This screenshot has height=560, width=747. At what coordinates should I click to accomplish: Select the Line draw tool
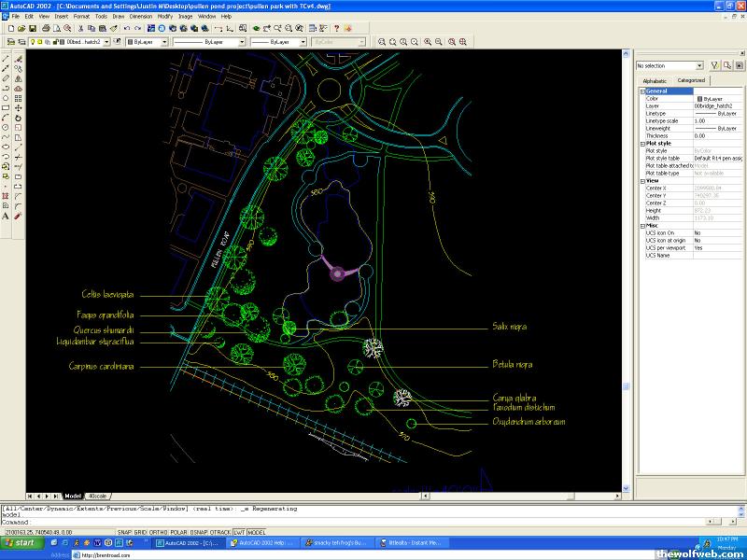(6, 58)
